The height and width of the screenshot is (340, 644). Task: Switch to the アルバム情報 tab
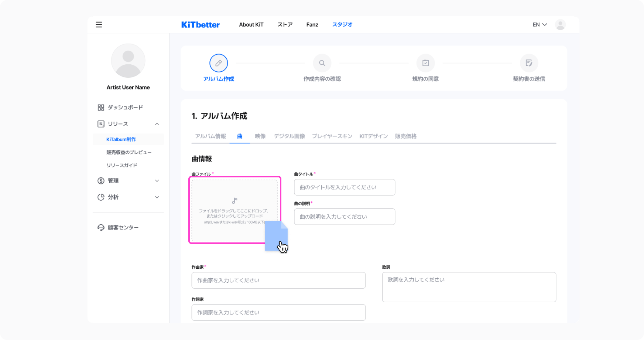pyautogui.click(x=210, y=136)
